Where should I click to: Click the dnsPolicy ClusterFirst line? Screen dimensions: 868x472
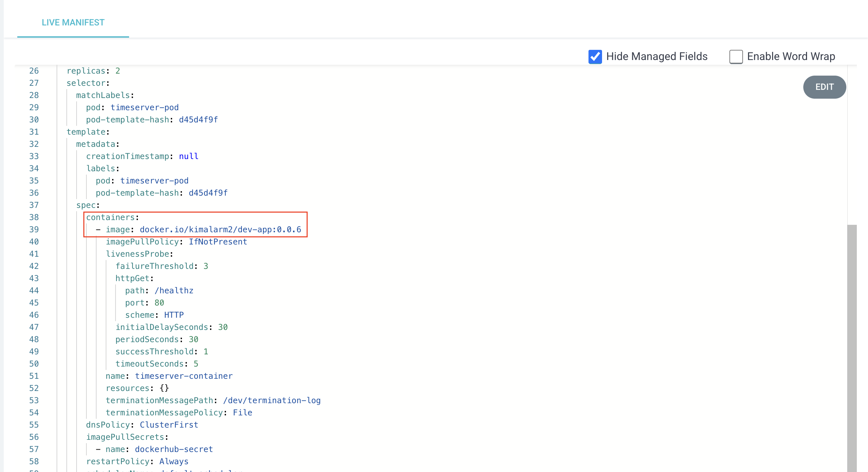coord(142,425)
